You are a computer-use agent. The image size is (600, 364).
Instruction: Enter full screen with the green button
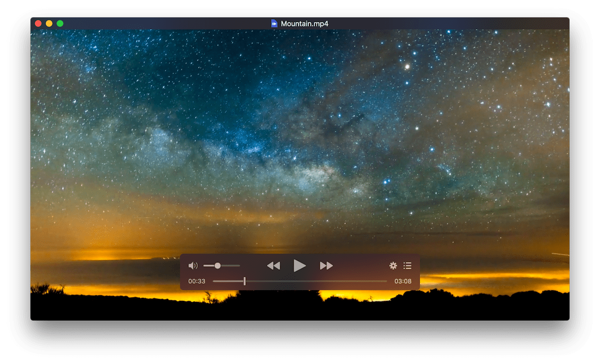click(60, 24)
